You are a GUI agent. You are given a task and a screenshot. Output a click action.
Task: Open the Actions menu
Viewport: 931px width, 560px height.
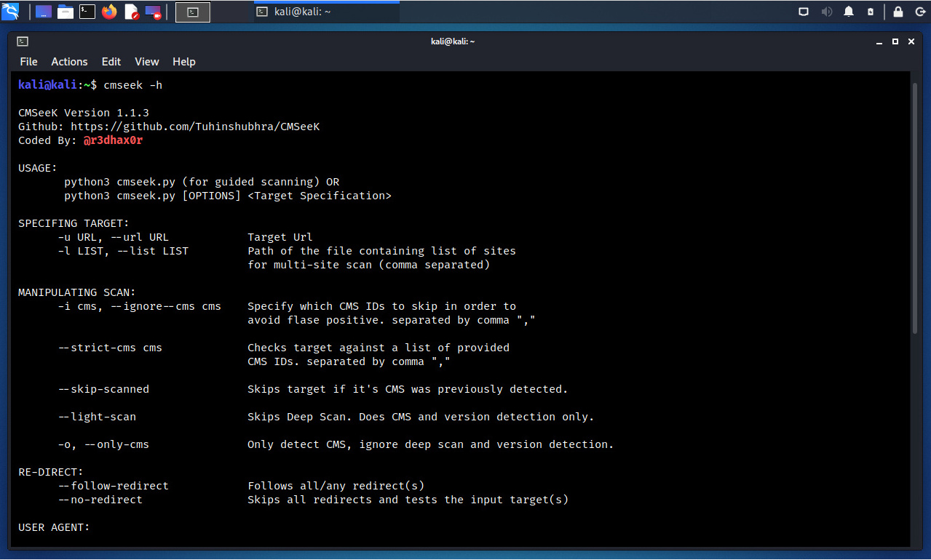[69, 62]
